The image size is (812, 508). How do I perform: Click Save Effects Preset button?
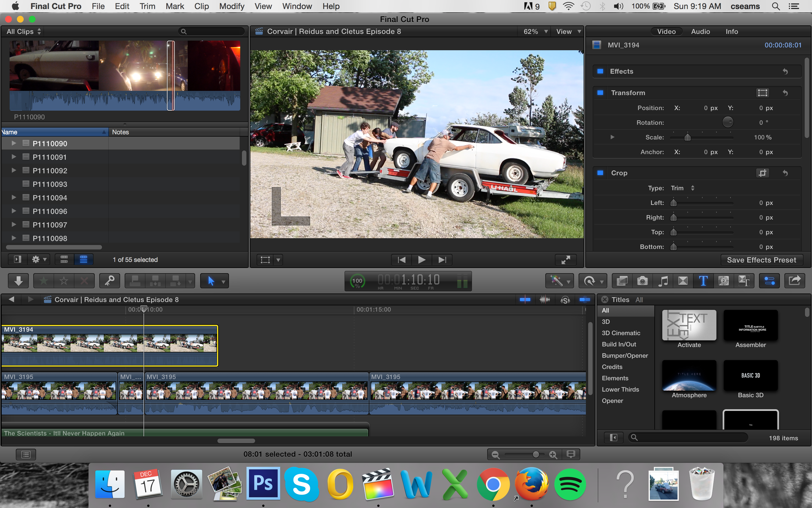point(761,260)
